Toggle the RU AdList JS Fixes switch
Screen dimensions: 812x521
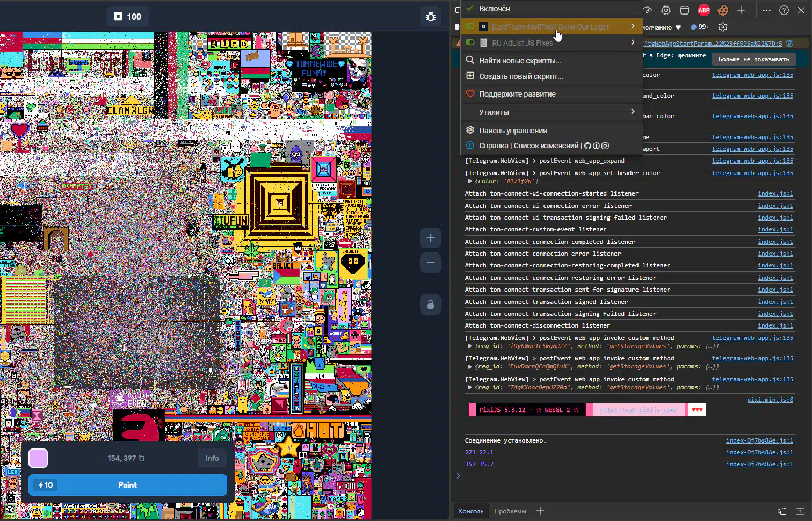tap(470, 43)
